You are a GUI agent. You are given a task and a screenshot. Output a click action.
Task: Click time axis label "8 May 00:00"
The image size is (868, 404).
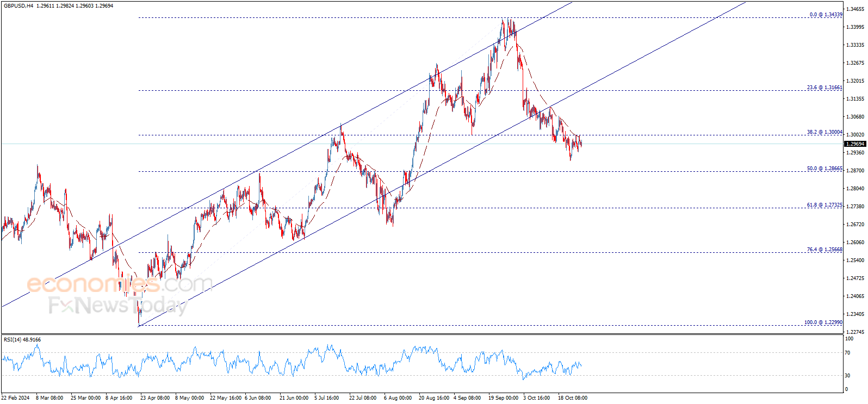coord(190,398)
